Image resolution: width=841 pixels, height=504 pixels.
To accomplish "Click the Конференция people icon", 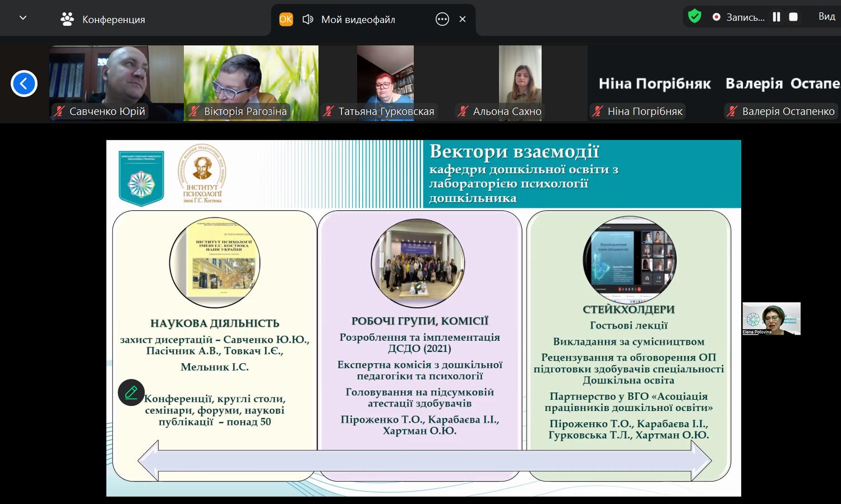I will [x=67, y=20].
